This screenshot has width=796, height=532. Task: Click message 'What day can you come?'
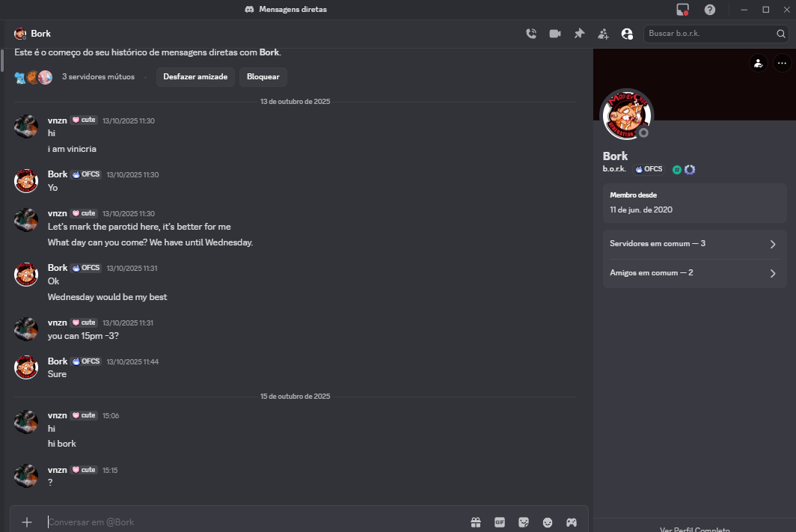pos(150,242)
